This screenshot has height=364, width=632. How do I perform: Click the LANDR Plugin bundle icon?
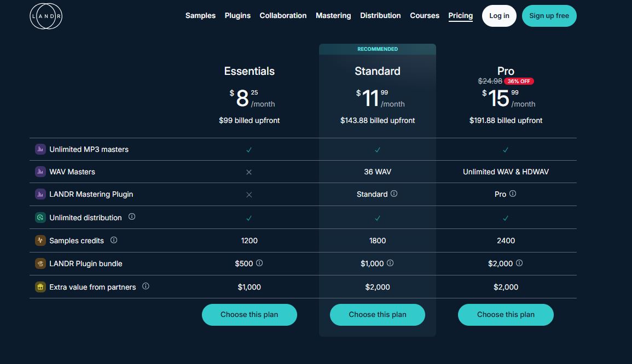pos(40,263)
